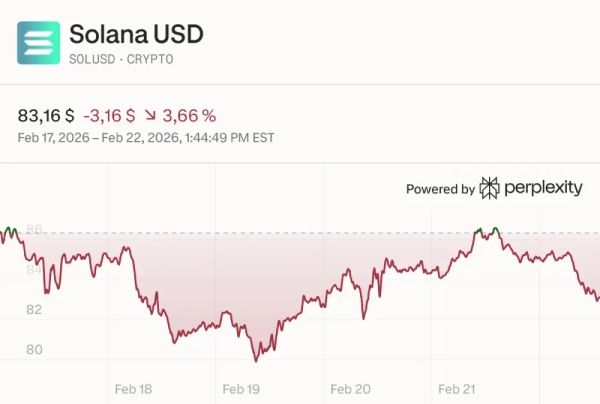The image size is (600, 404).
Task: Select the Feb 20 date axis label
Action: (x=349, y=389)
